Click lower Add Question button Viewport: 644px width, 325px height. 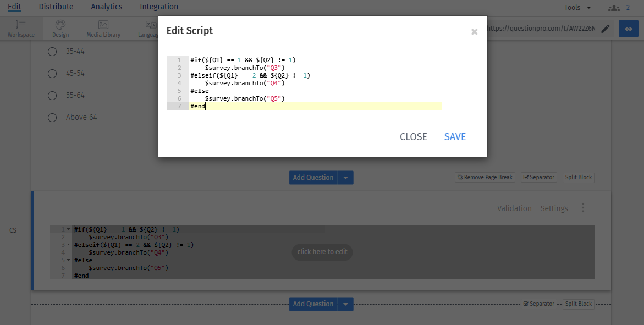click(x=313, y=304)
